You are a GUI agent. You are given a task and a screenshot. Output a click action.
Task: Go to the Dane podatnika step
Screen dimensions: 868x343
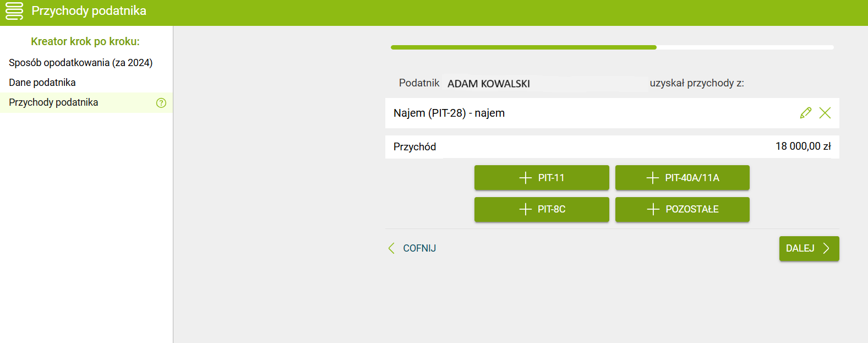[42, 83]
